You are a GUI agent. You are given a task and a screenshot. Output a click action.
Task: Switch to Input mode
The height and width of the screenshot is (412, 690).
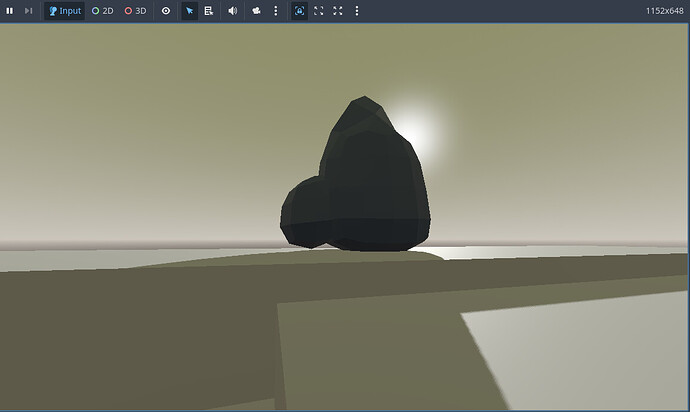[64, 11]
